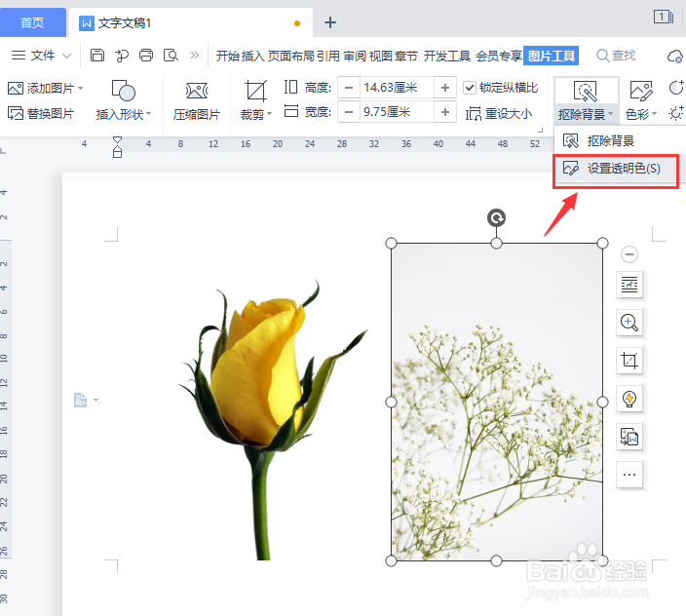Viewport: 686px width, 616px height.
Task: Open the 章节 ribbon tab
Action: (x=406, y=56)
